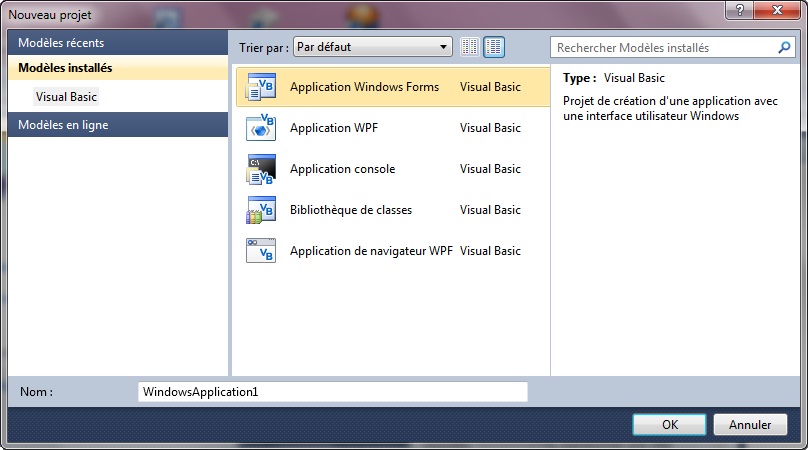
Task: Switch to small icons view
Action: [x=469, y=47]
